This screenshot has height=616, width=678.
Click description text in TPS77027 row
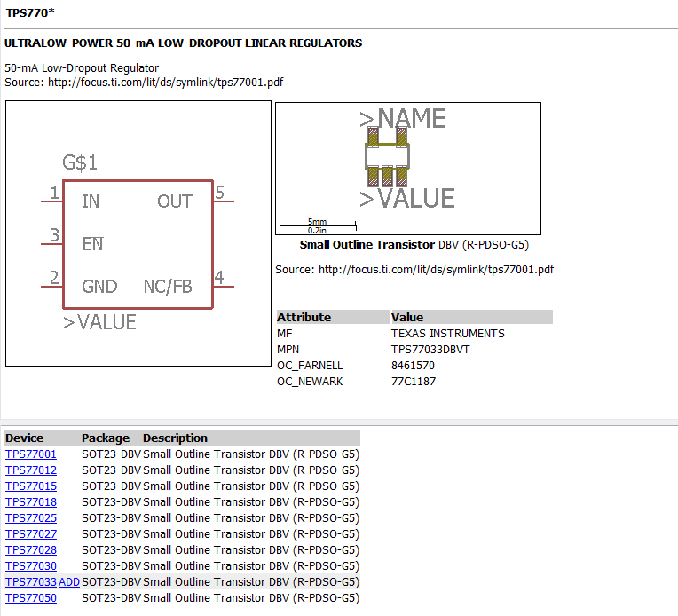251,534
